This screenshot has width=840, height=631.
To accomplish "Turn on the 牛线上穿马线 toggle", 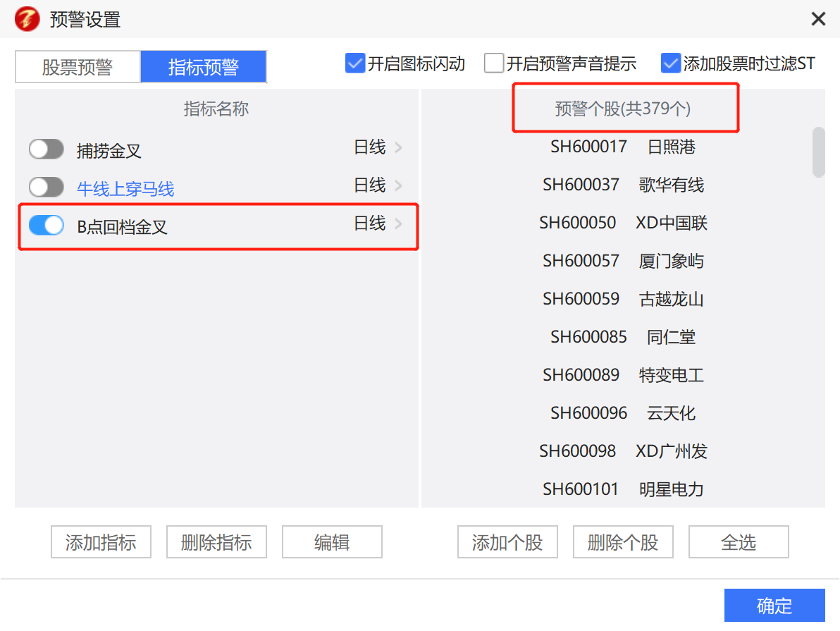I will 46,187.
